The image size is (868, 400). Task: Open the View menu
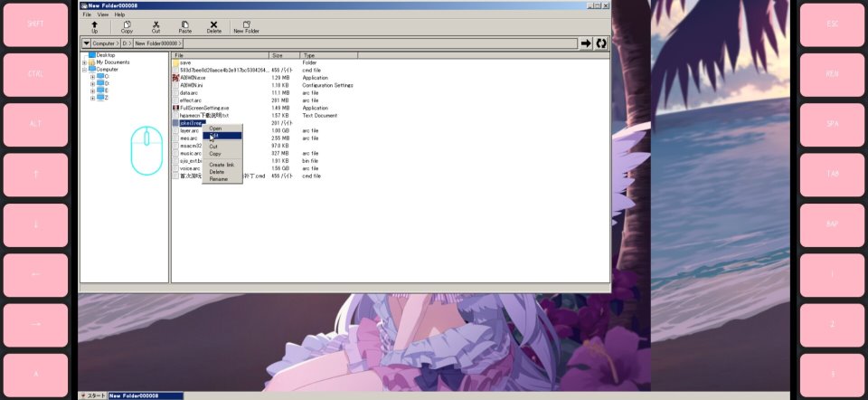(x=103, y=14)
